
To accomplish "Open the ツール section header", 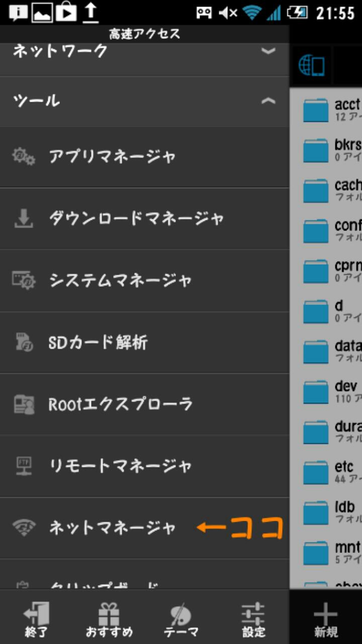I will (36, 101).
